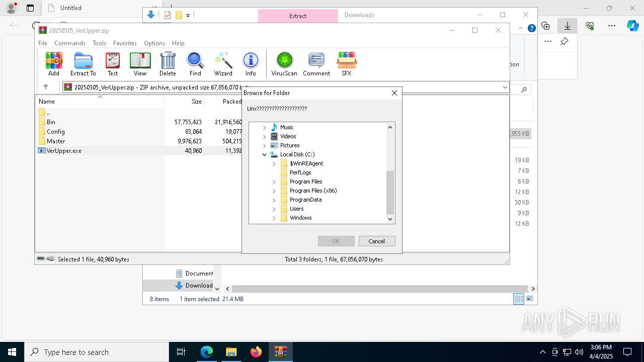644x362 pixels.
Task: Expand the Program Files folder node
Action: (x=274, y=182)
